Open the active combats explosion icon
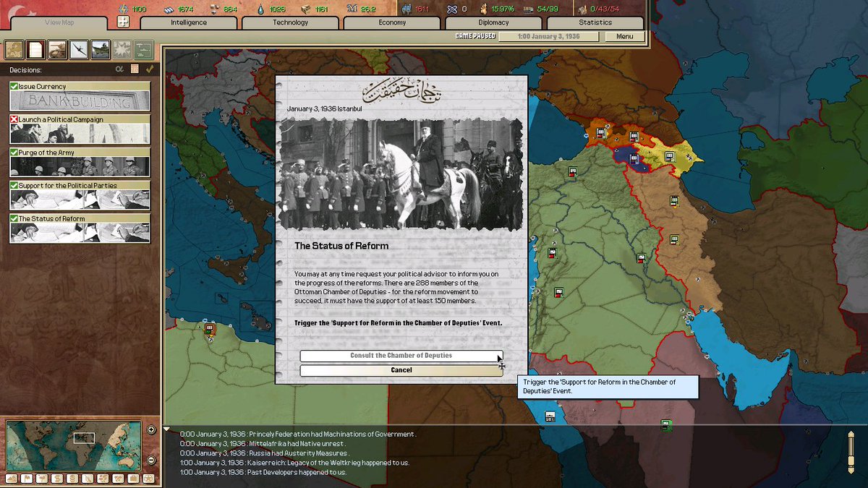 122,50
